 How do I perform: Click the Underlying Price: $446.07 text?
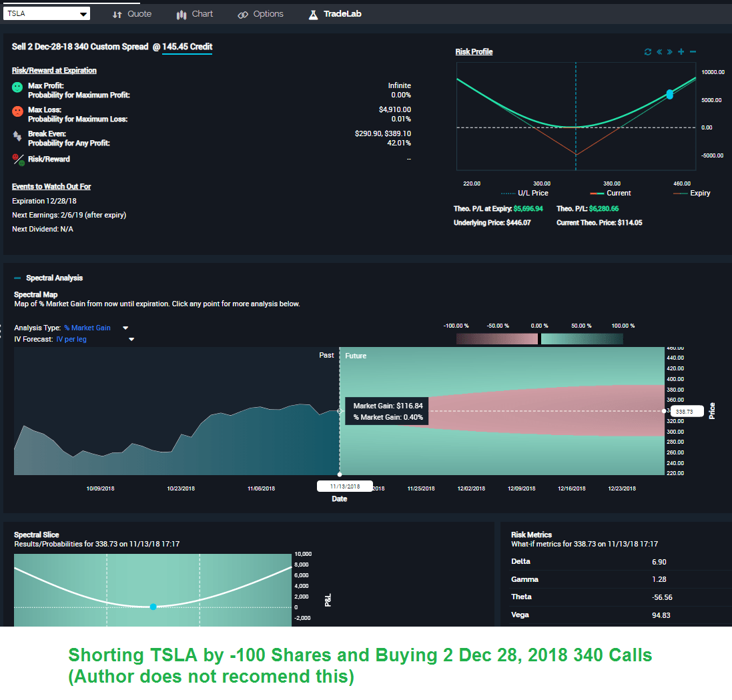click(492, 223)
